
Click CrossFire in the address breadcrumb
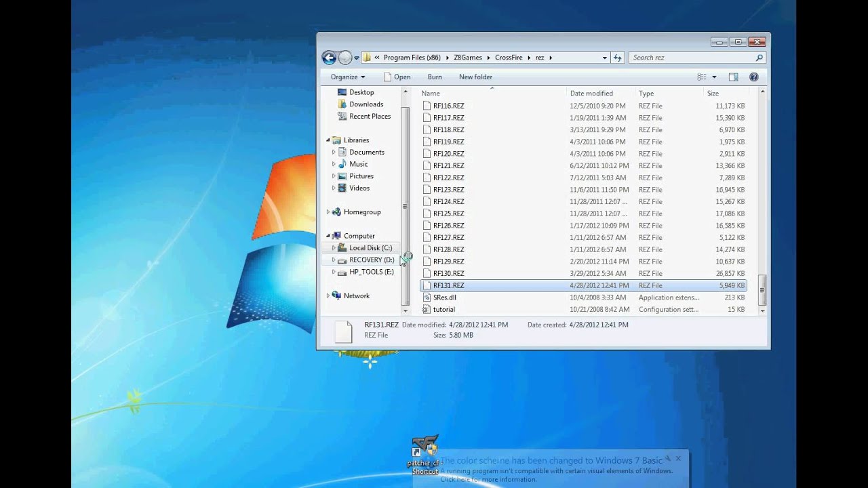pos(509,58)
